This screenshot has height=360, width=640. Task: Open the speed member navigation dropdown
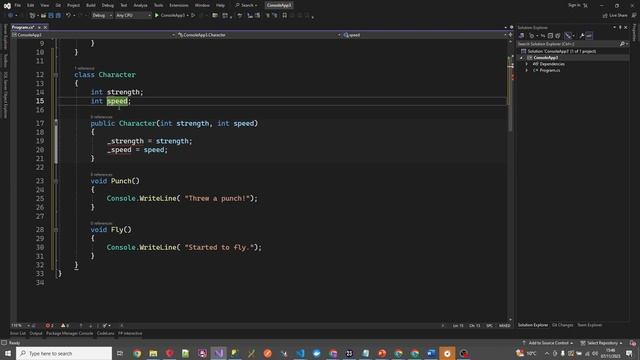click(x=425, y=35)
